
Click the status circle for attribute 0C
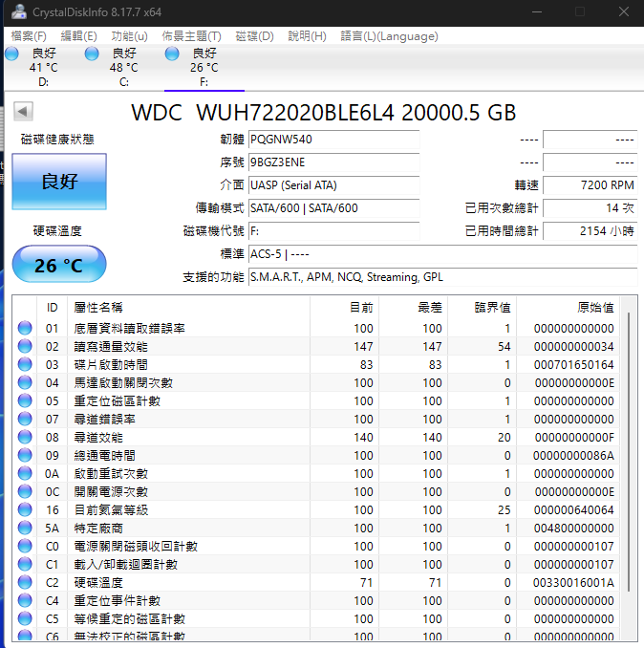tap(25, 491)
